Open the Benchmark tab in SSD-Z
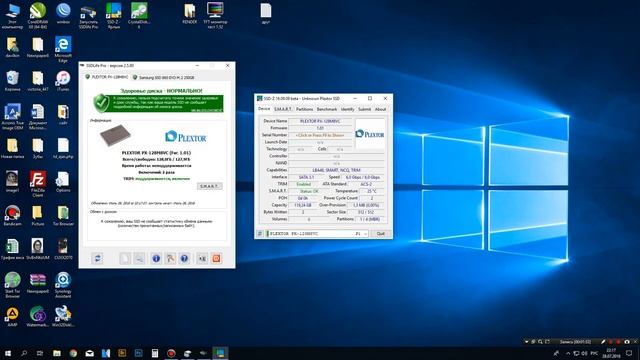Screen dimensions: 640x360 coord(327,109)
